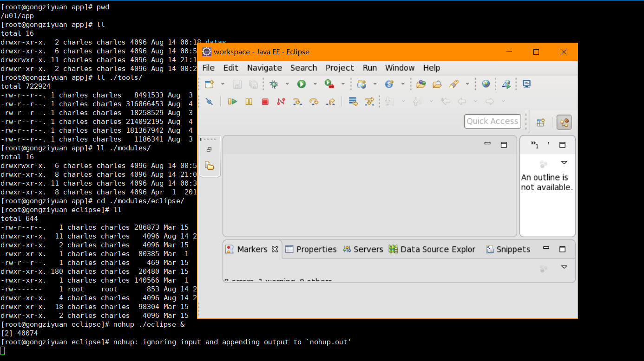Viewport: 644px width, 361px height.
Task: Open the File menu
Action: click(209, 68)
